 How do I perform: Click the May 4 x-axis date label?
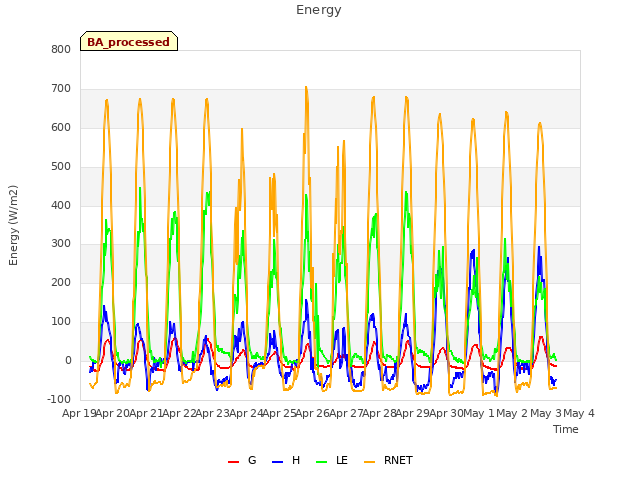pyautogui.click(x=579, y=413)
